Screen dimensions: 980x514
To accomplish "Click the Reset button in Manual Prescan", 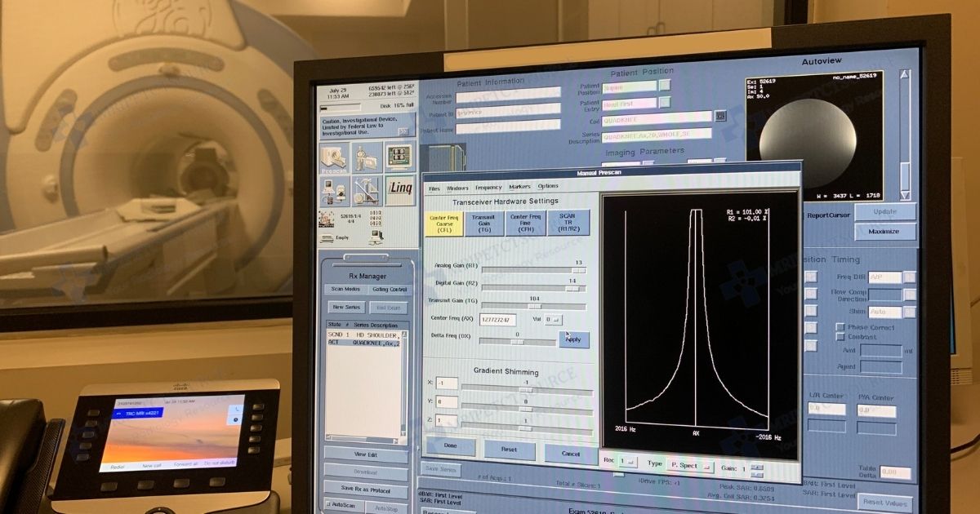I will (x=510, y=450).
